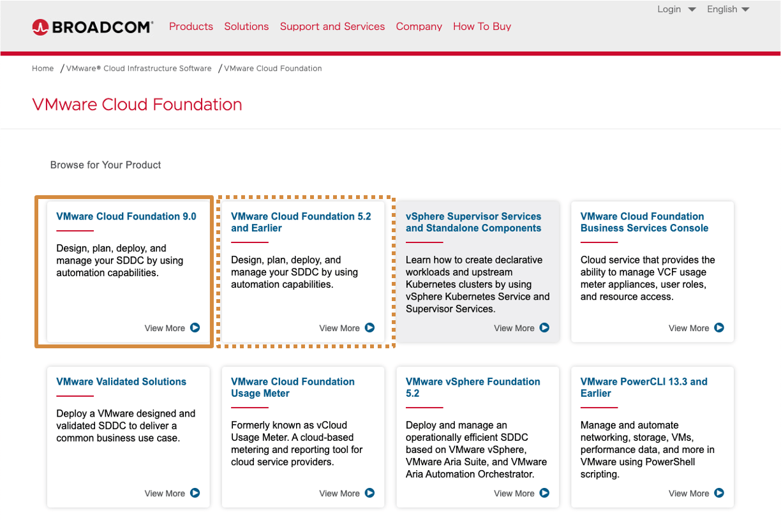The height and width of the screenshot is (532, 781).
Task: Open VMware Cloud Infrastructure Software breadcrumb link
Action: (x=138, y=68)
